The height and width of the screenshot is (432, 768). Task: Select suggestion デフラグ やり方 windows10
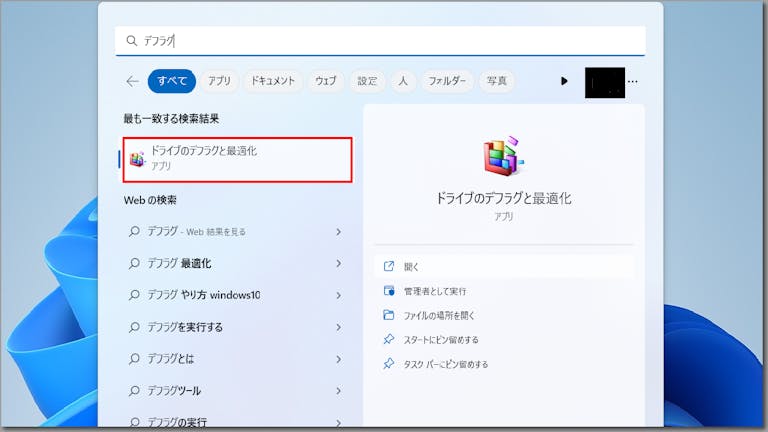pos(235,295)
